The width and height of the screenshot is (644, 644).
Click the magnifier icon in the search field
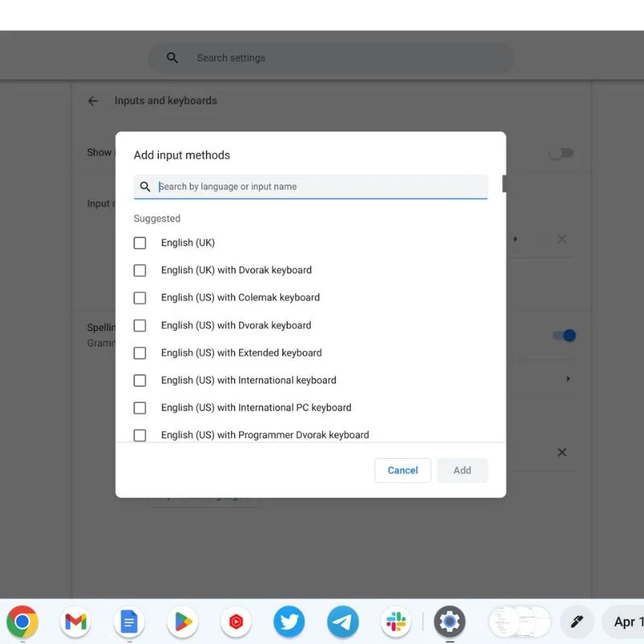coord(145,186)
